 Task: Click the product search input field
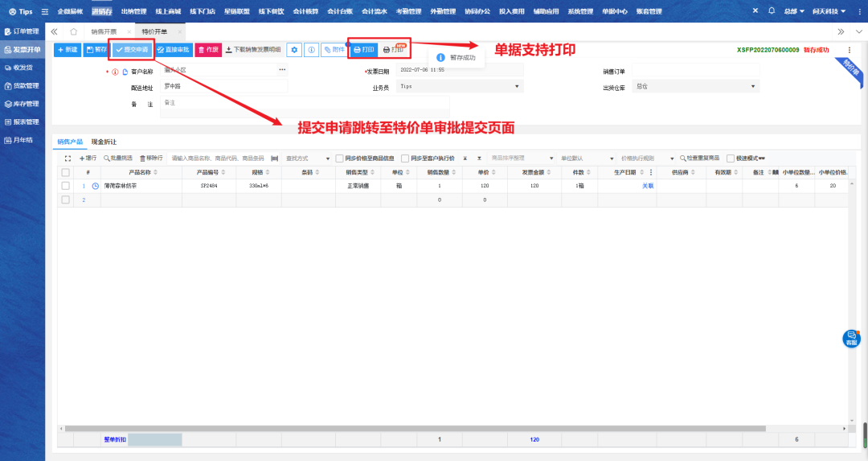pos(218,158)
